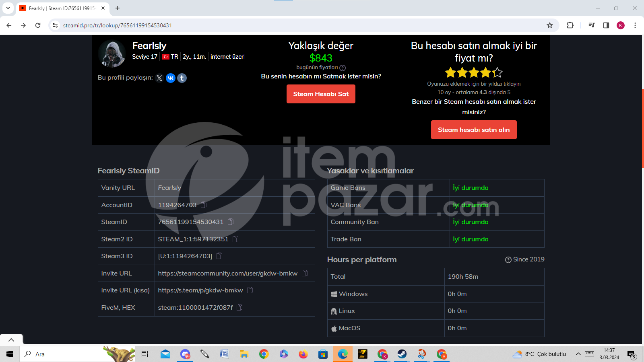Copy the SteamID 76561199154530431

[231, 222]
